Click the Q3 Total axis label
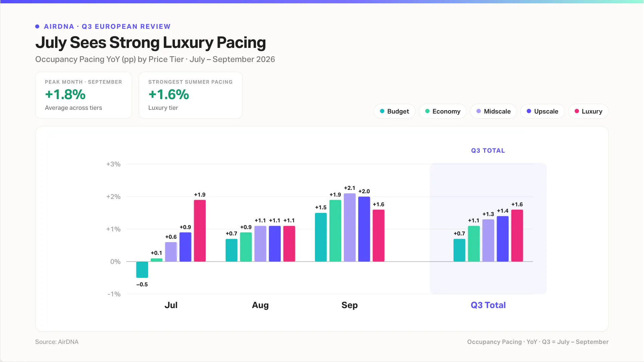 click(x=488, y=305)
